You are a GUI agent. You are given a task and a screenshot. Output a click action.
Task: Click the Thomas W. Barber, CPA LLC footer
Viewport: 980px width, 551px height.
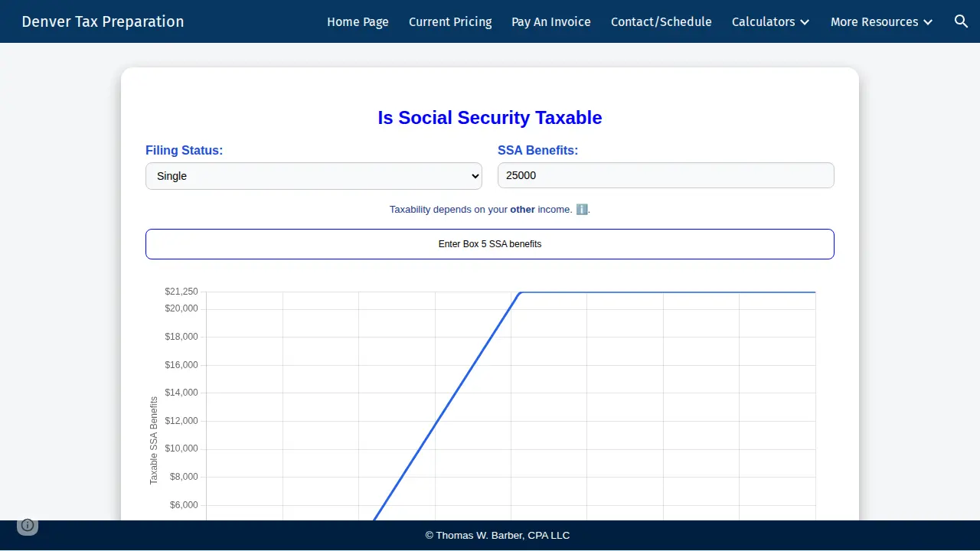498,536
